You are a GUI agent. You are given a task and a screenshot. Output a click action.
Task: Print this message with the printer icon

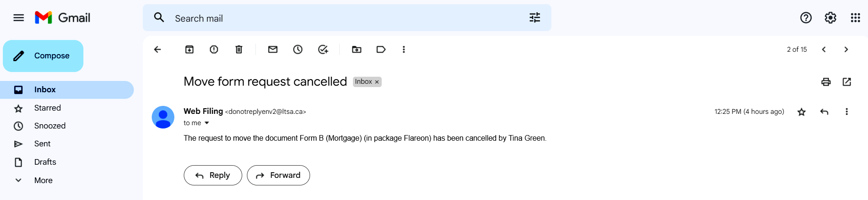tap(826, 82)
